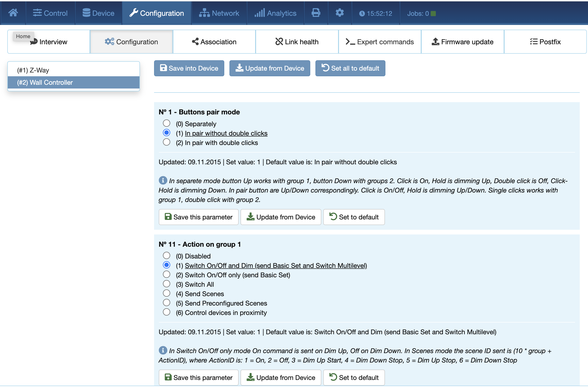Select Control devices in proximity radio

(167, 312)
